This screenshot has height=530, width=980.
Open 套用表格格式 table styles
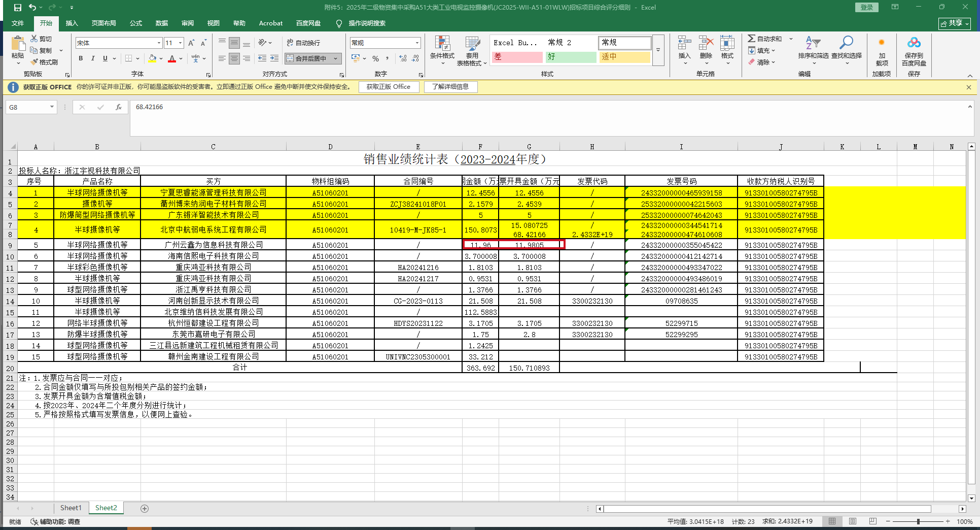472,51
